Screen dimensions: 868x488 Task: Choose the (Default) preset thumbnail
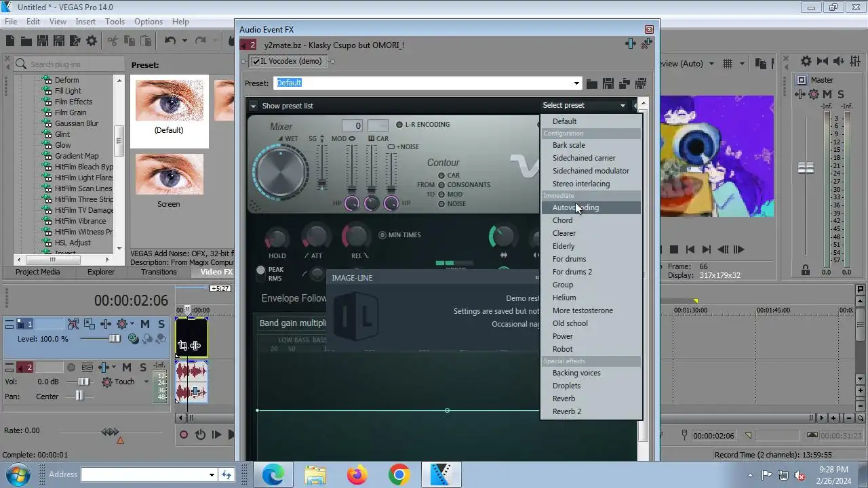pyautogui.click(x=170, y=100)
